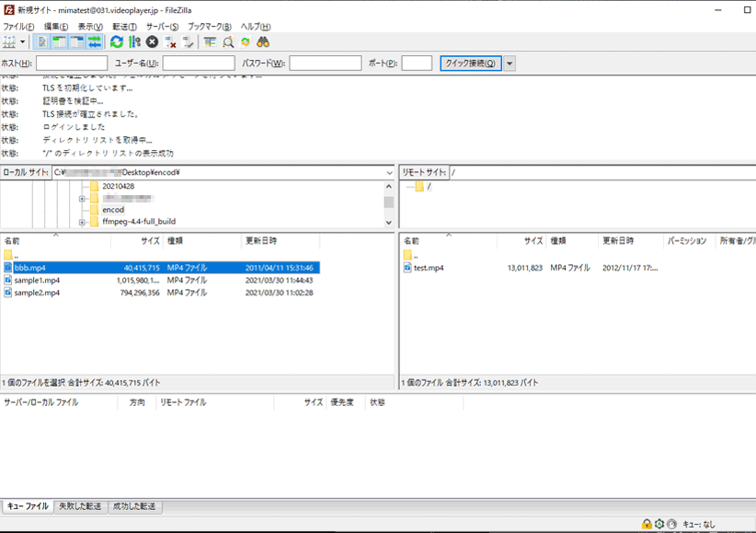Click the local parent folder entry

coord(12,255)
